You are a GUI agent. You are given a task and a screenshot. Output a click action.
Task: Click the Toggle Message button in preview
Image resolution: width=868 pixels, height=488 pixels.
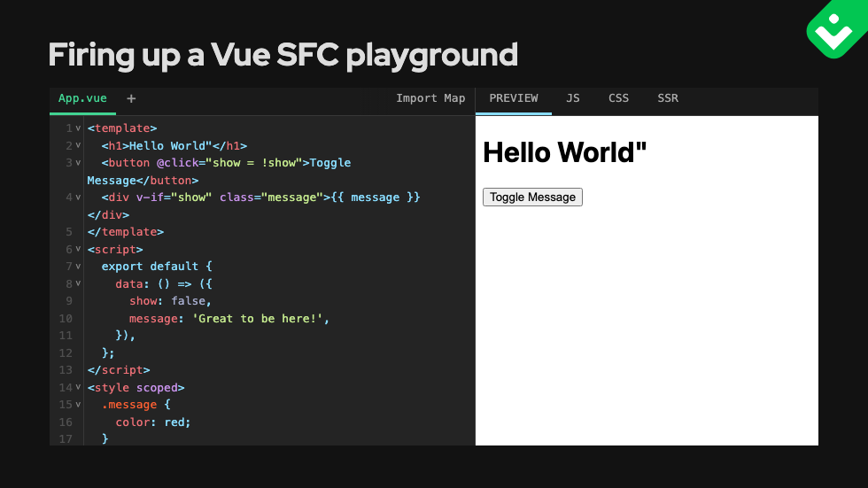[x=532, y=197]
